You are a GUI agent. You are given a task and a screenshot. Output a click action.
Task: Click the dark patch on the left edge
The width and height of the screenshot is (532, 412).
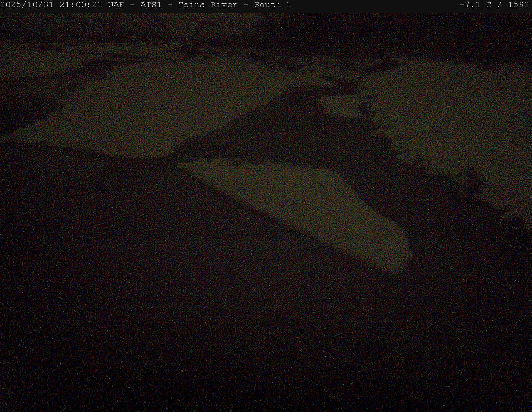[21, 108]
